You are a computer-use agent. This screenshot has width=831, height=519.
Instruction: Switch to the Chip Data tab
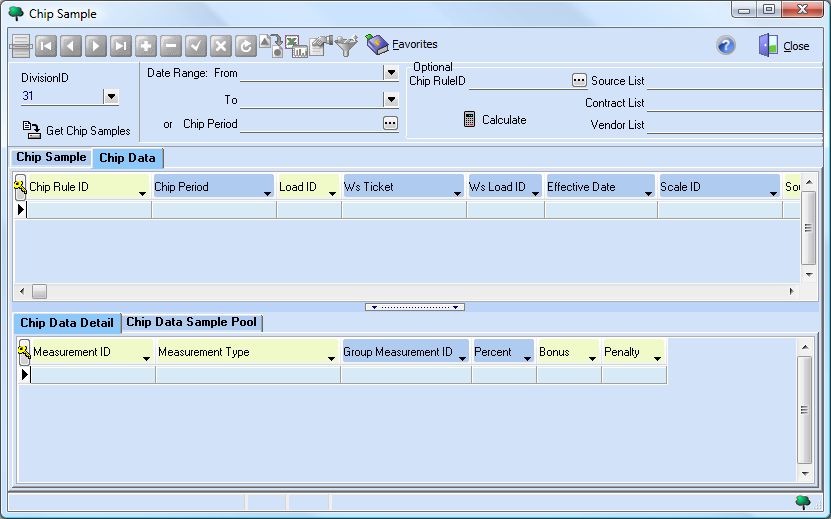(x=127, y=158)
